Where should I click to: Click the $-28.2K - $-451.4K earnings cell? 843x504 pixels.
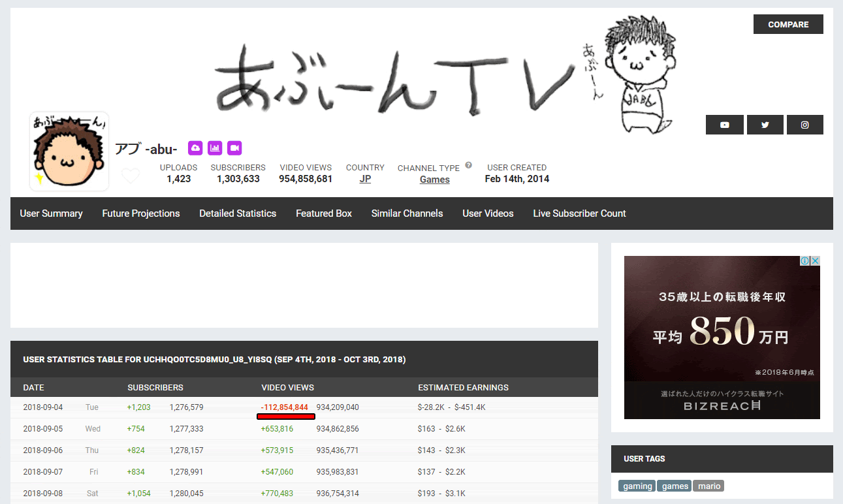coord(451,407)
